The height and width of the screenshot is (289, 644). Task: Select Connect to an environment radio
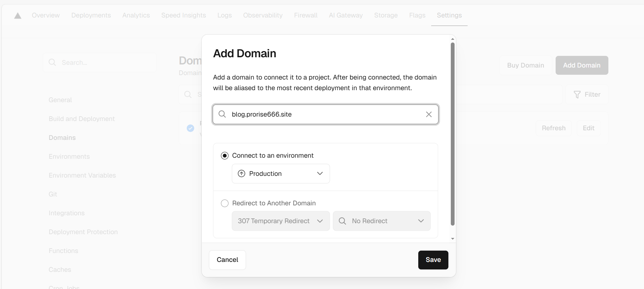click(x=225, y=156)
